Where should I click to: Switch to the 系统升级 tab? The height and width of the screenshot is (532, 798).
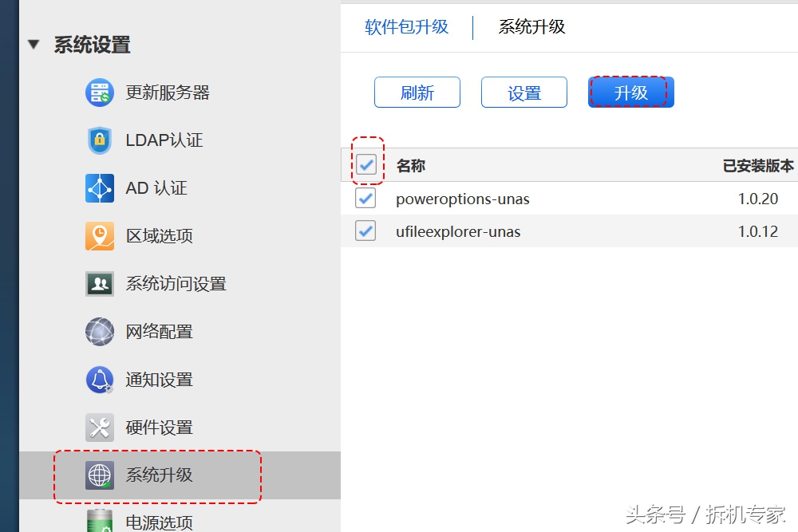coord(531,26)
